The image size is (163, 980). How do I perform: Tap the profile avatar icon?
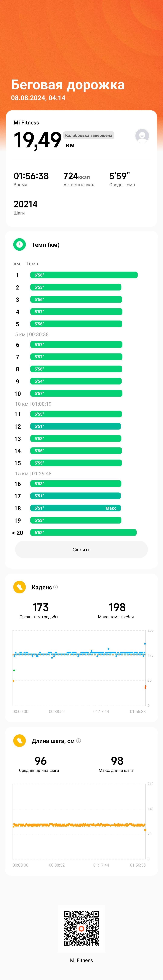point(142,136)
